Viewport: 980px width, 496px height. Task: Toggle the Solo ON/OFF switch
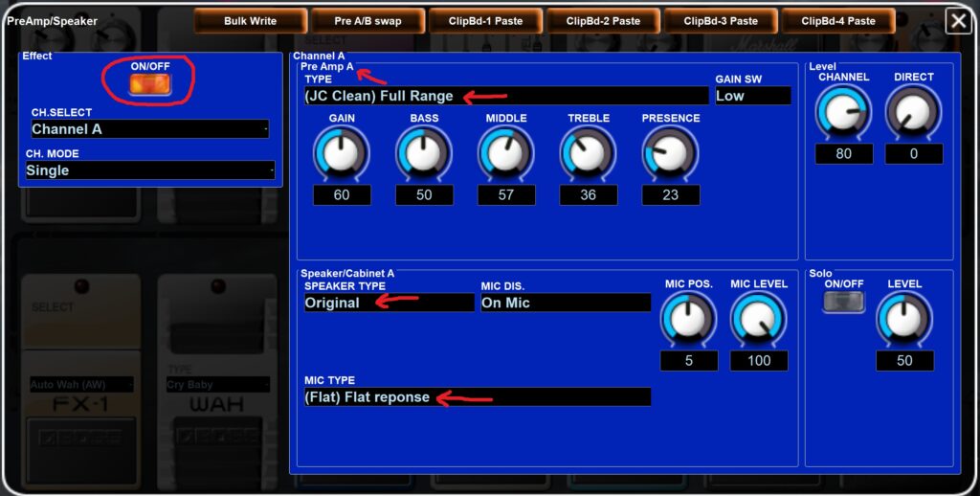click(843, 302)
